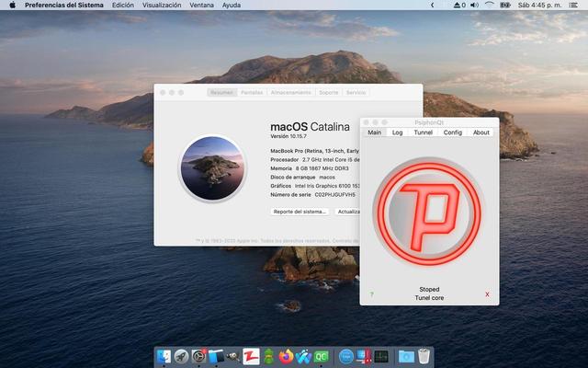The width and height of the screenshot is (588, 368).
Task: Click the Procesador 2.7 GHz line
Action: 315,159
